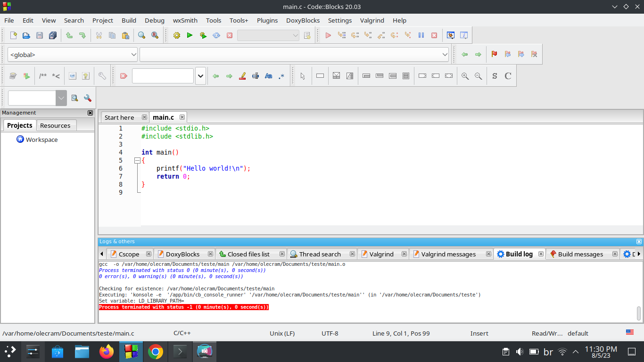Zoom out editor magnifier minus icon
644x362 pixels.
479,76
